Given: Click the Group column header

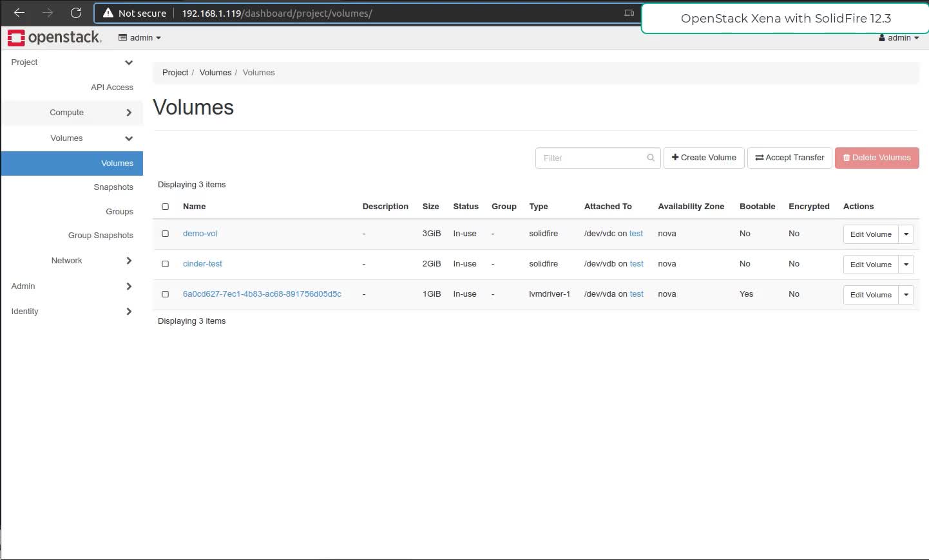Looking at the screenshot, I should pos(504,207).
